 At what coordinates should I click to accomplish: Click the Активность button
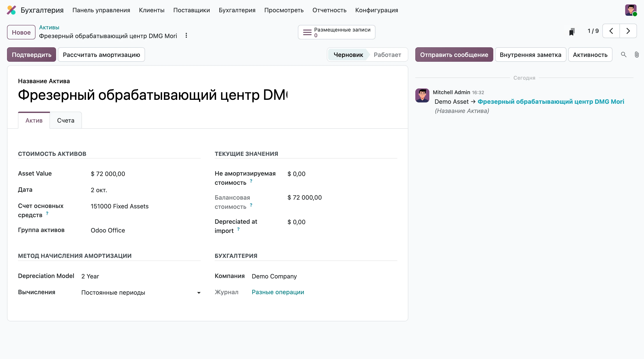tap(590, 55)
